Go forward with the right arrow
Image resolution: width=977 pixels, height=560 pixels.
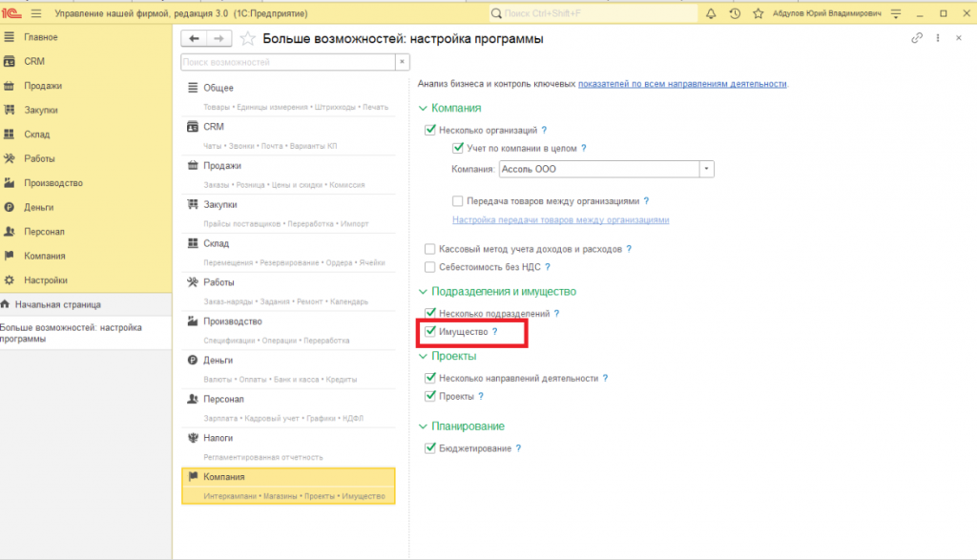click(x=219, y=38)
